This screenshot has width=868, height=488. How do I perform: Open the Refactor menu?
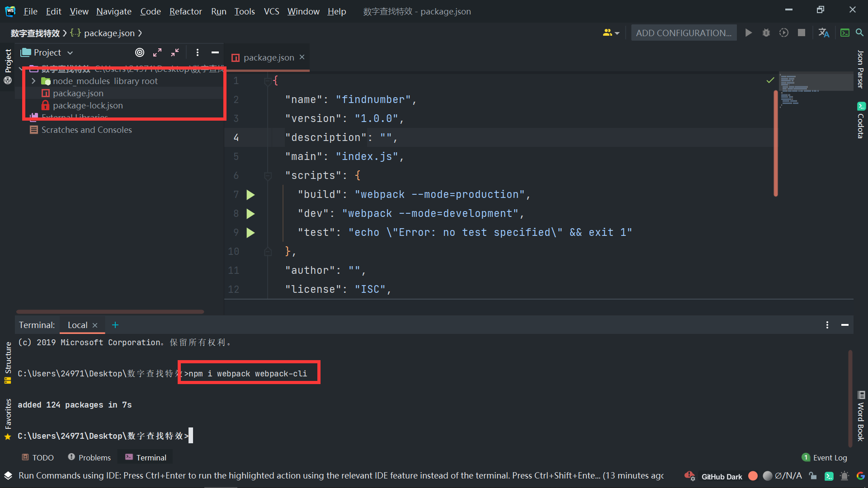[x=185, y=11]
